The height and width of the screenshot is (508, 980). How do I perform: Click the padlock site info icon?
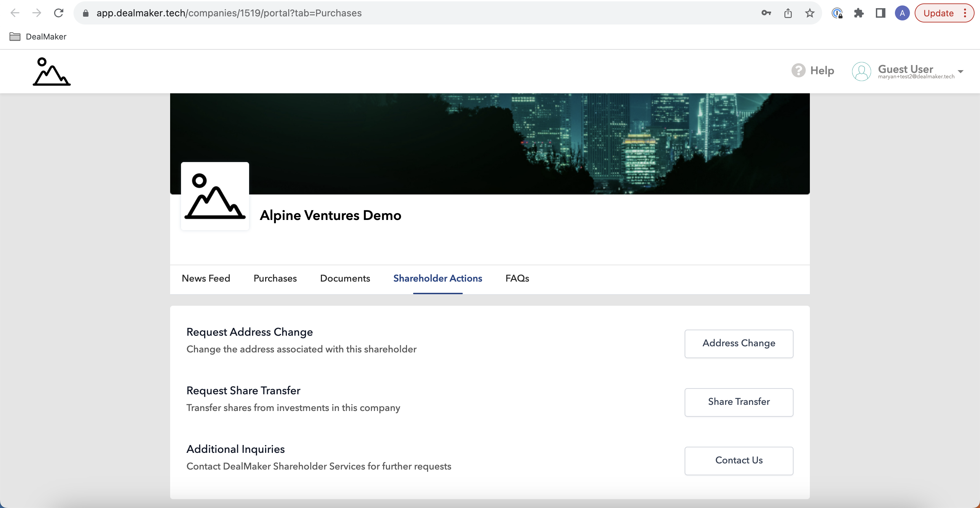click(86, 13)
